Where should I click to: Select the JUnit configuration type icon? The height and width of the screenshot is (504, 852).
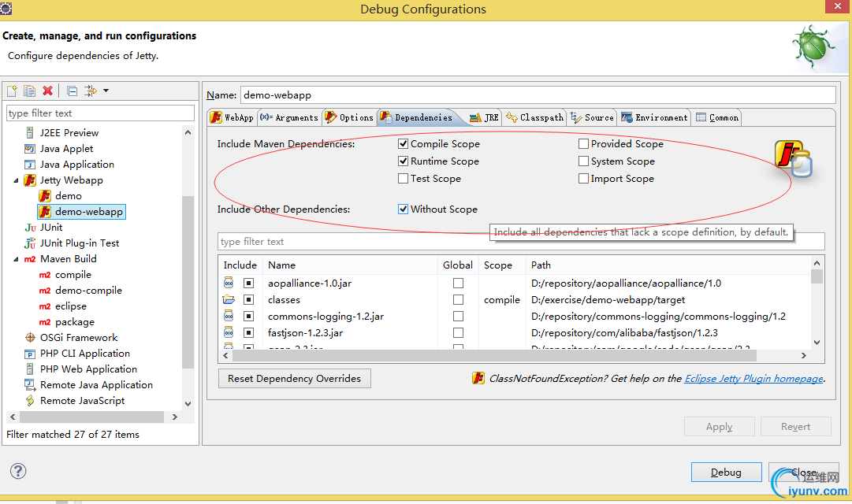click(x=31, y=228)
